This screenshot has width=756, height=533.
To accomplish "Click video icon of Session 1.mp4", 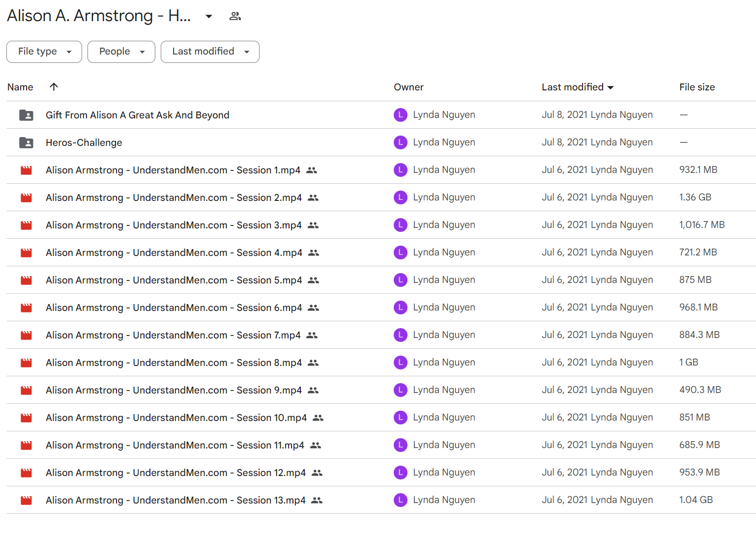I will [26, 170].
